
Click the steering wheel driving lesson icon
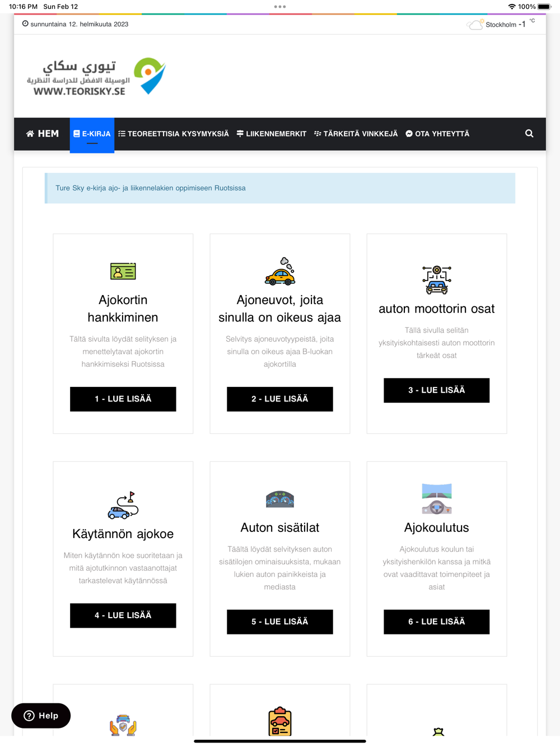437,499
